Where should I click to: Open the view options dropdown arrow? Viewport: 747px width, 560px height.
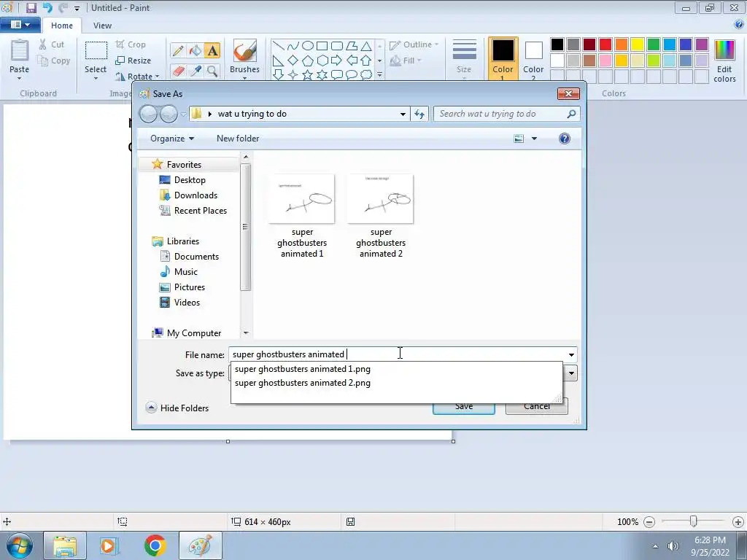[x=534, y=139]
